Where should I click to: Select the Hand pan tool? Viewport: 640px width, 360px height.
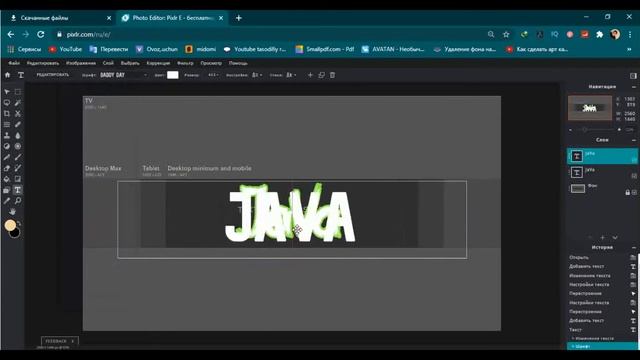tap(13, 211)
